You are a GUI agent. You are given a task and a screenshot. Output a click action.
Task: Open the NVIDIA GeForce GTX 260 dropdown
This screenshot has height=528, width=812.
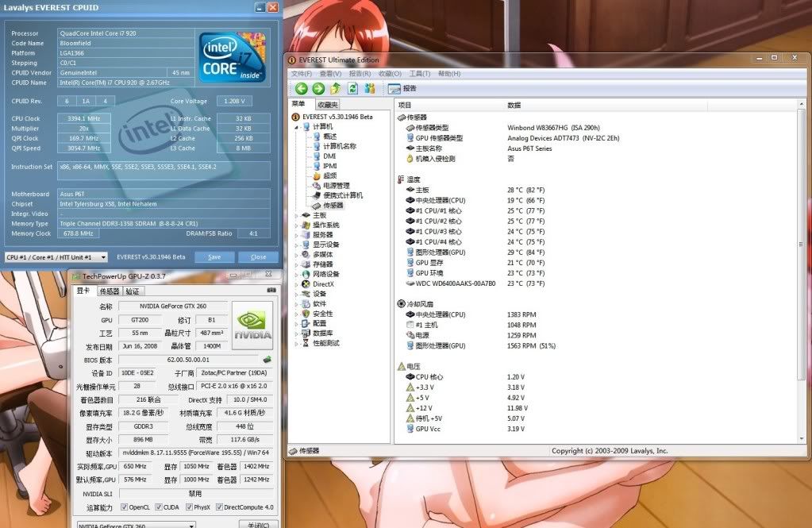[136, 525]
